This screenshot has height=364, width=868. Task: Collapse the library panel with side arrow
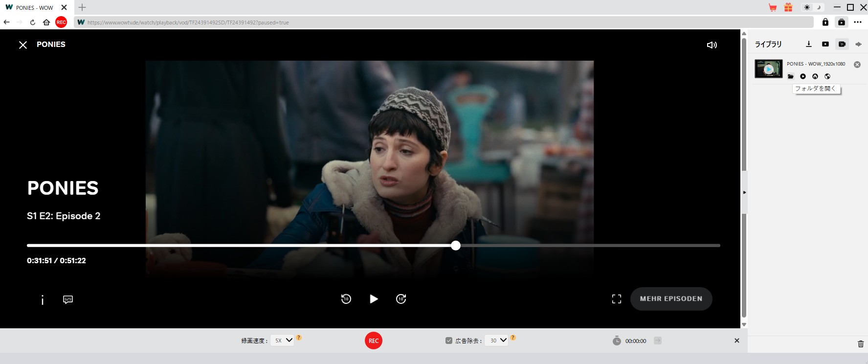point(744,192)
